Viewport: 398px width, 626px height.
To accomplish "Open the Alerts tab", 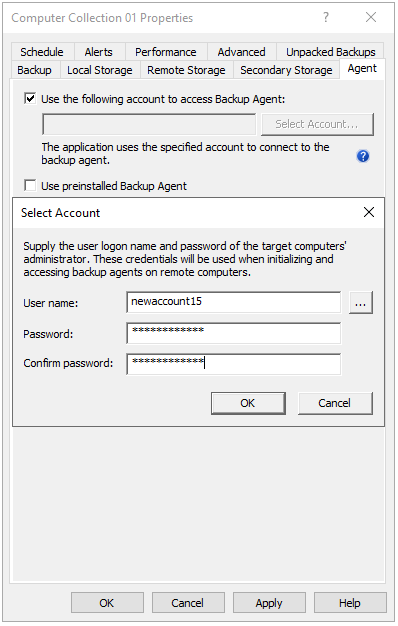I will coord(99,52).
